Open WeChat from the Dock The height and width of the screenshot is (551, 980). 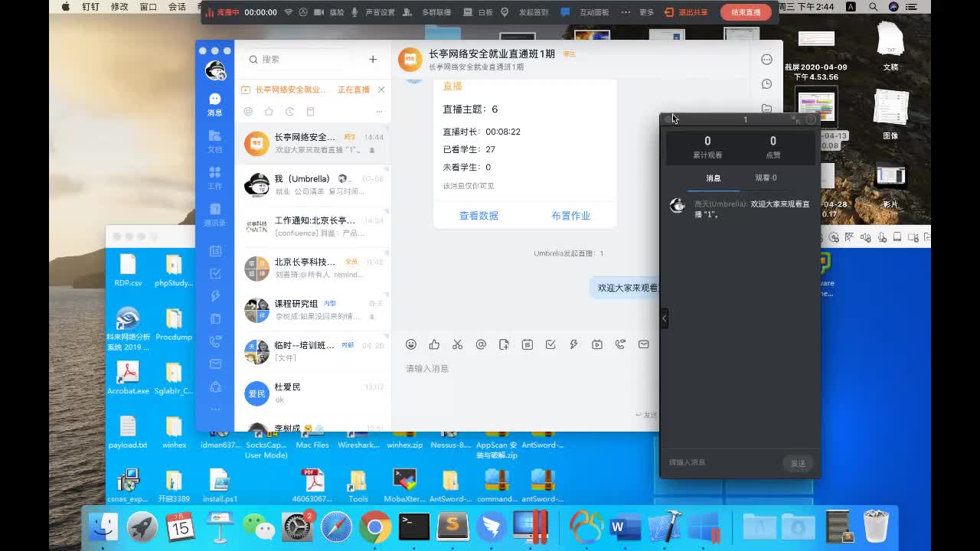(258, 527)
